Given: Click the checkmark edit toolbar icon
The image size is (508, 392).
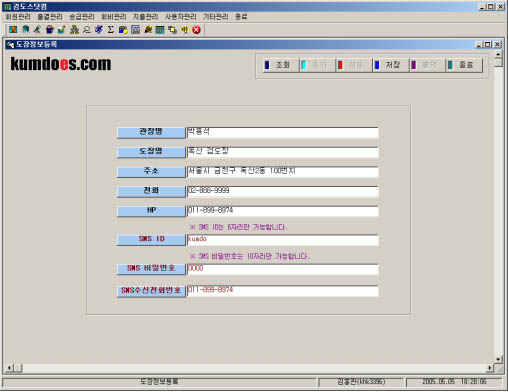Looking at the screenshot, I should click(62, 30).
